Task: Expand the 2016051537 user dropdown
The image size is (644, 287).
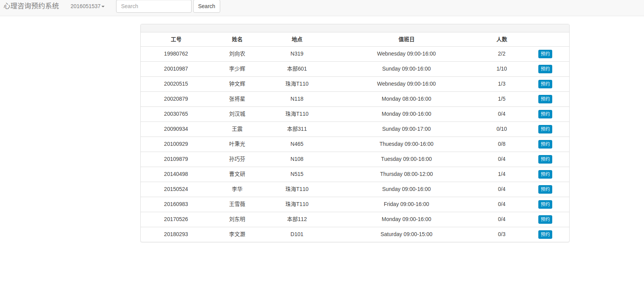Action: point(88,6)
